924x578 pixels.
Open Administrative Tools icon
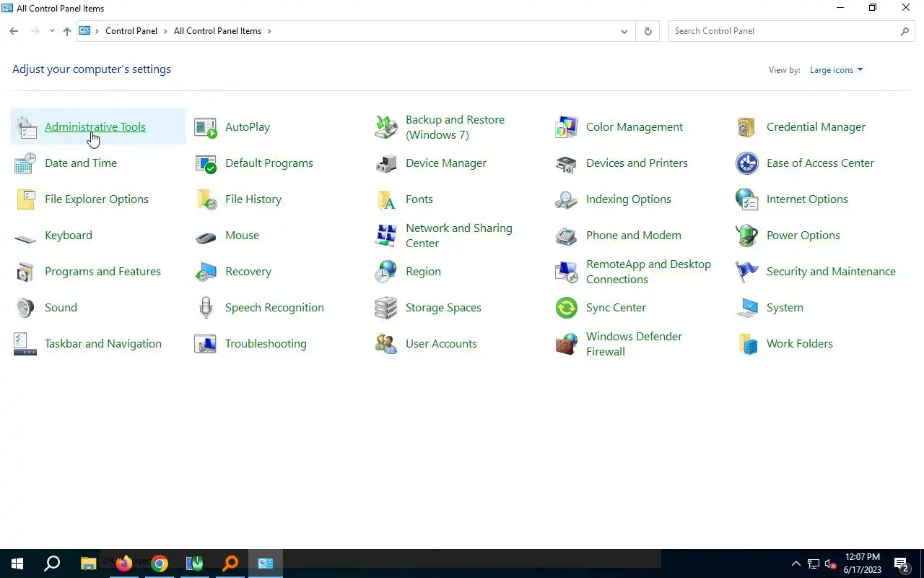[x=26, y=127]
